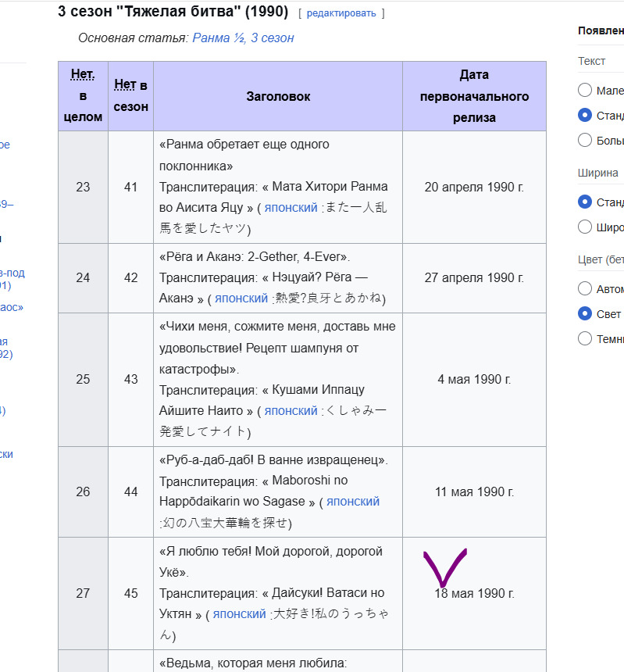The height and width of the screenshot is (672, 624).
Task: Select standard text size under Текст
Action: (585, 115)
